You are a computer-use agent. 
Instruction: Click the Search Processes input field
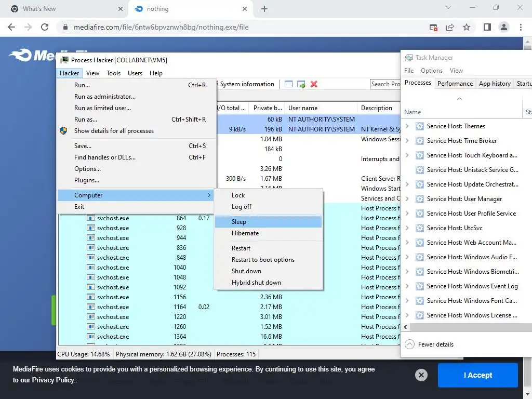click(385, 84)
